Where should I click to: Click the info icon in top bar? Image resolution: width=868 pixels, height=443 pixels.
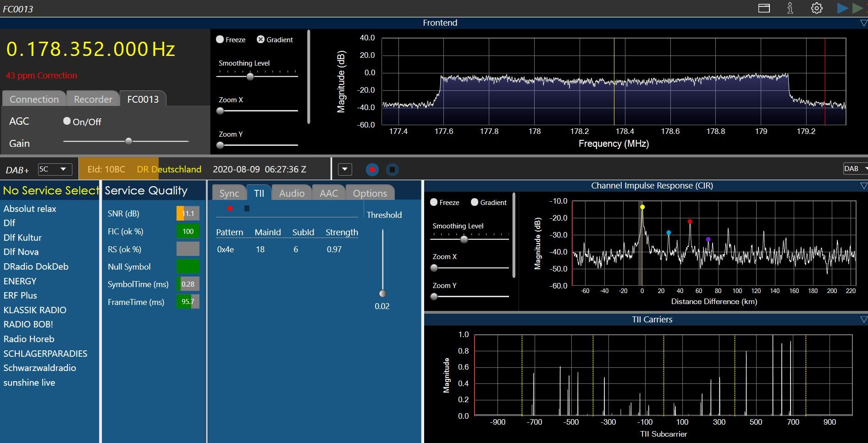[x=790, y=8]
